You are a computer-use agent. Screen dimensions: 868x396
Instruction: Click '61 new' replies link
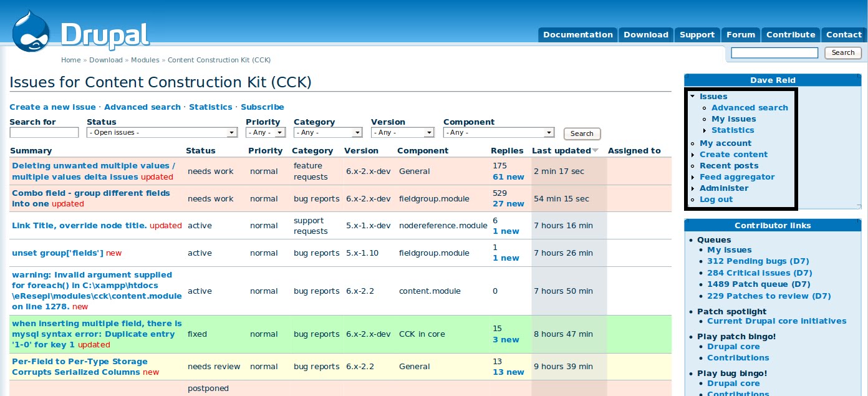(508, 177)
